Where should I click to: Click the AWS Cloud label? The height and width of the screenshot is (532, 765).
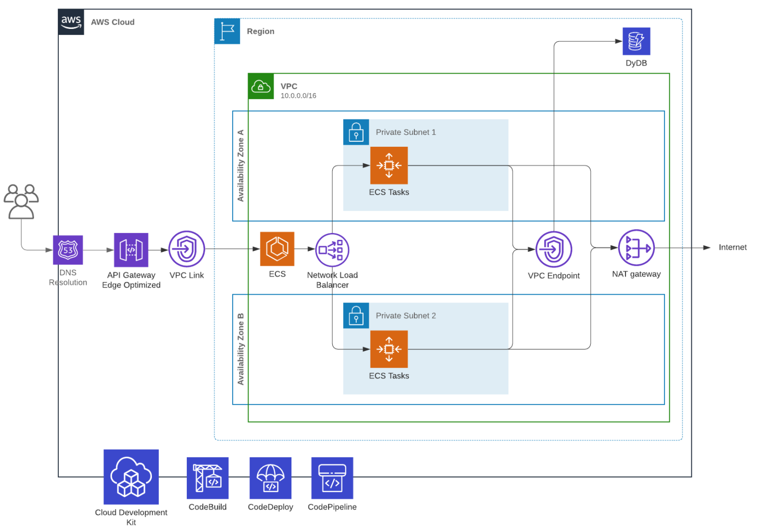(x=113, y=22)
